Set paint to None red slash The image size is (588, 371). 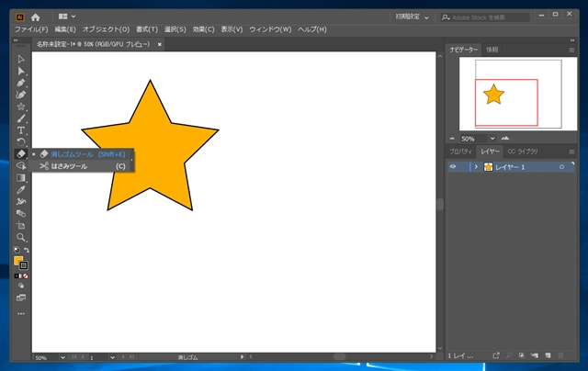tap(26, 275)
